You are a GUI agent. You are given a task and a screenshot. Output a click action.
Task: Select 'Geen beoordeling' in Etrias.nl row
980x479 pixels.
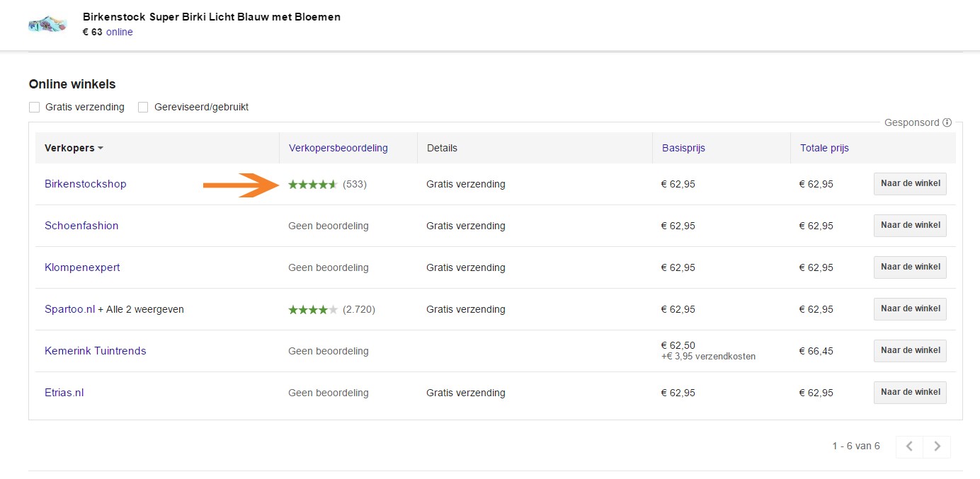[329, 393]
